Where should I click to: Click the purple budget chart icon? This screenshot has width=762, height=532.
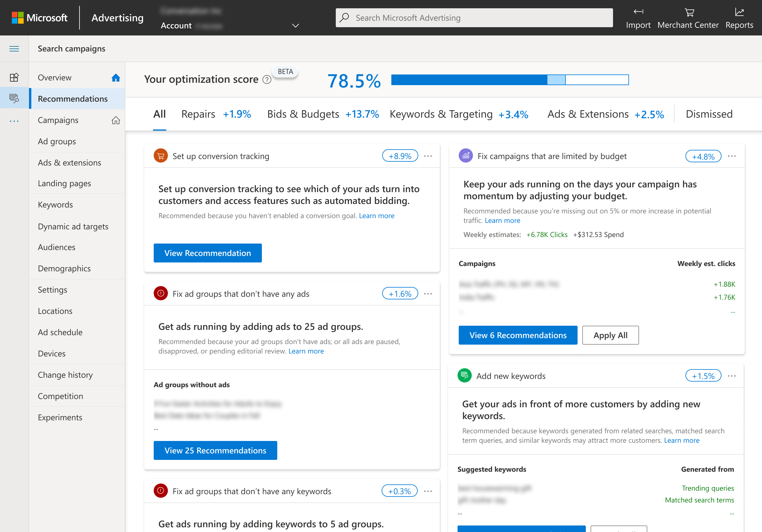click(466, 156)
